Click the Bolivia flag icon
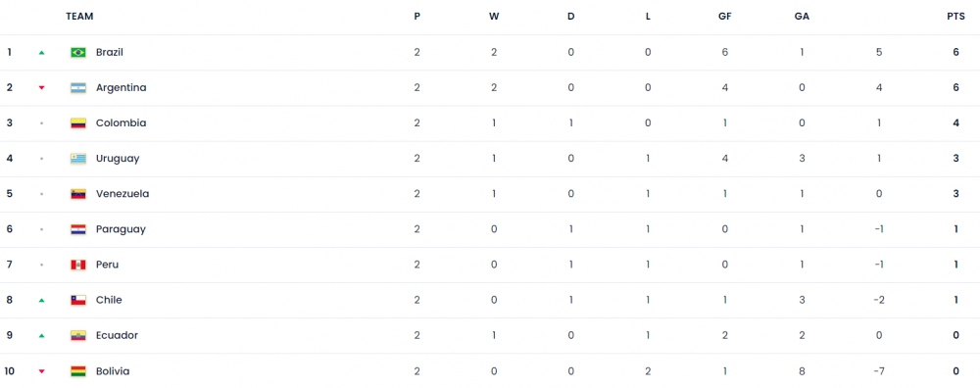 (78, 371)
